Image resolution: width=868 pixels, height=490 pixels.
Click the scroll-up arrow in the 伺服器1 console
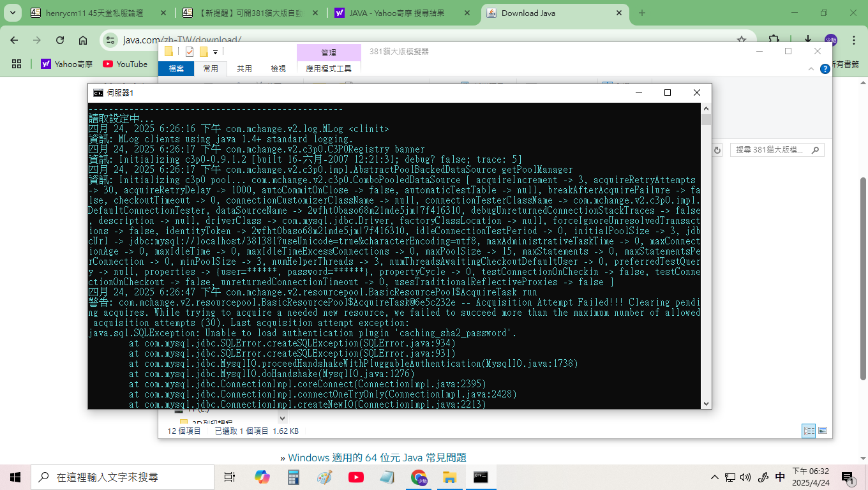coord(706,108)
